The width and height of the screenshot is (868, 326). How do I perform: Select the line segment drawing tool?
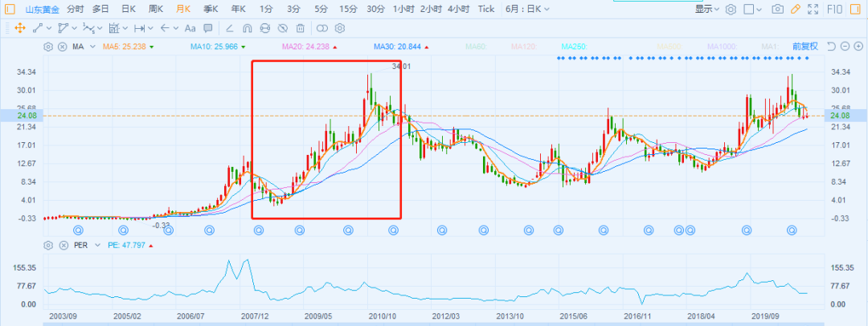coord(38,27)
